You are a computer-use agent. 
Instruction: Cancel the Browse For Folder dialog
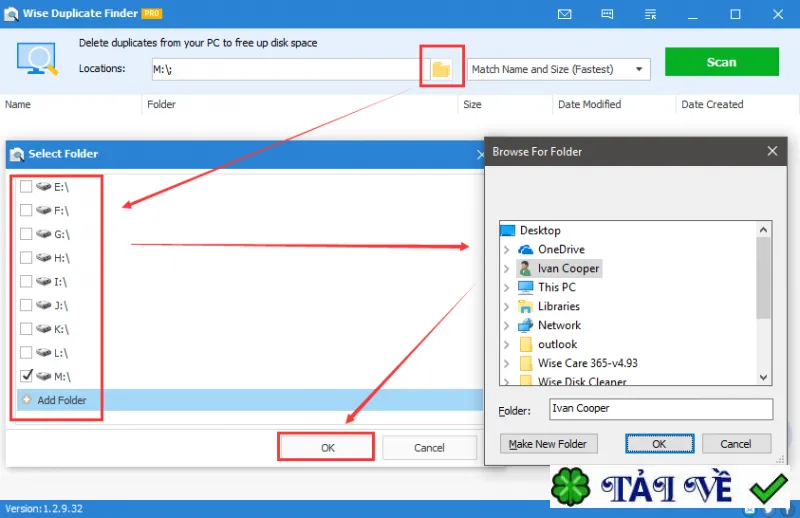click(736, 444)
